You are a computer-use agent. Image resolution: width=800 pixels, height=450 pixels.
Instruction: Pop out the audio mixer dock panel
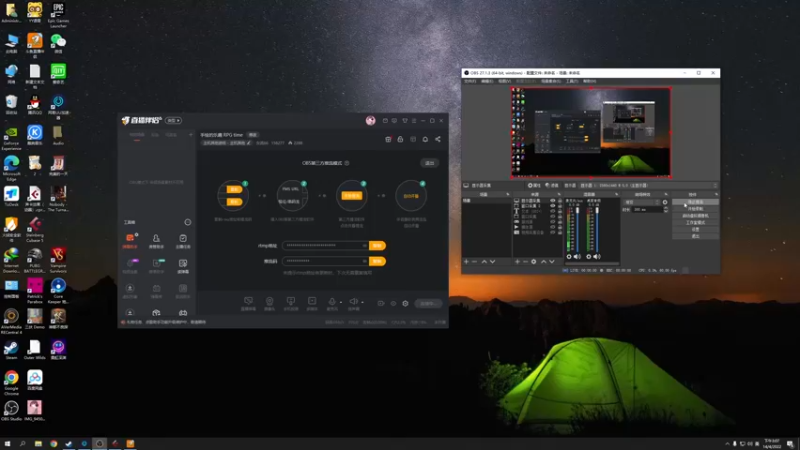tap(616, 194)
